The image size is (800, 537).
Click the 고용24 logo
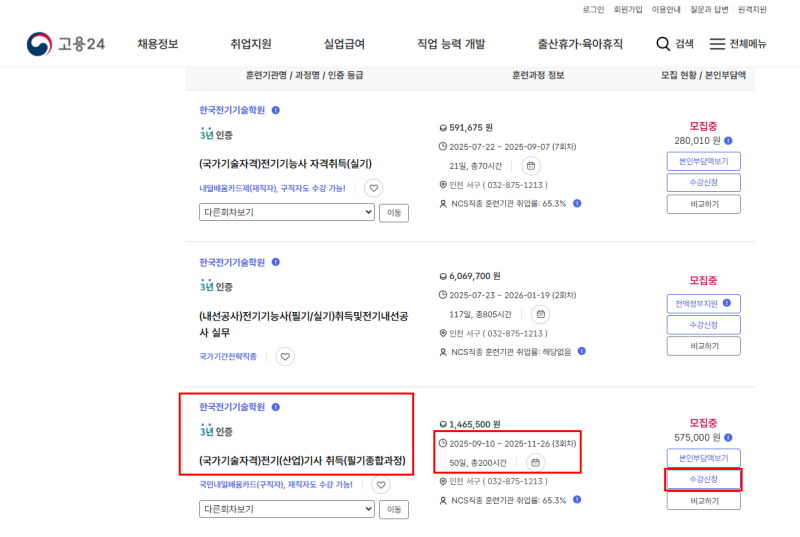[66, 44]
